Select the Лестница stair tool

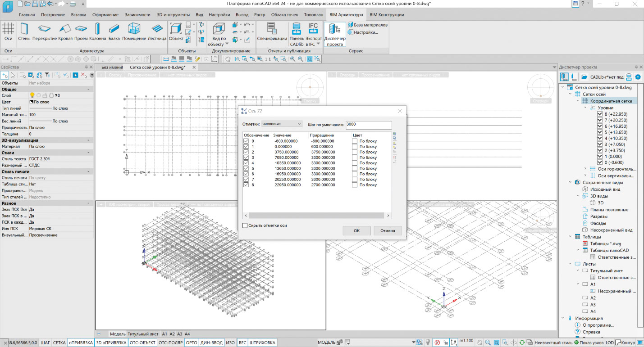(x=157, y=32)
